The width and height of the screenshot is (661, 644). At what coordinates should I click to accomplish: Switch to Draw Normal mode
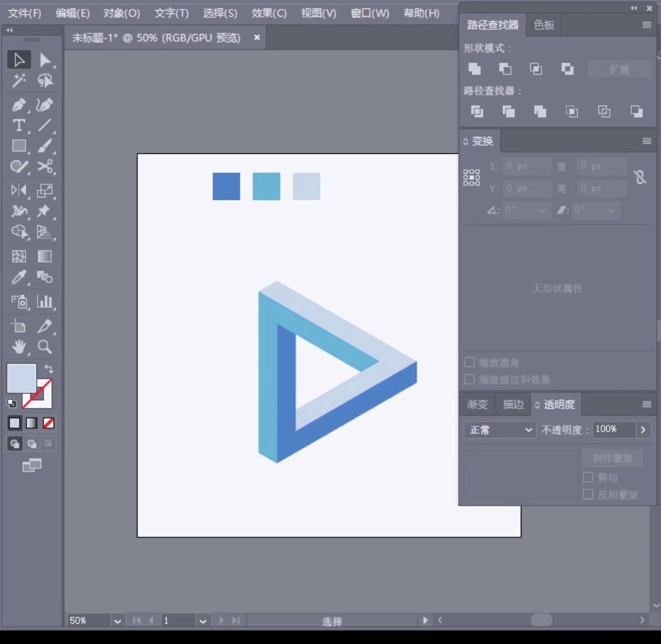tap(15, 444)
